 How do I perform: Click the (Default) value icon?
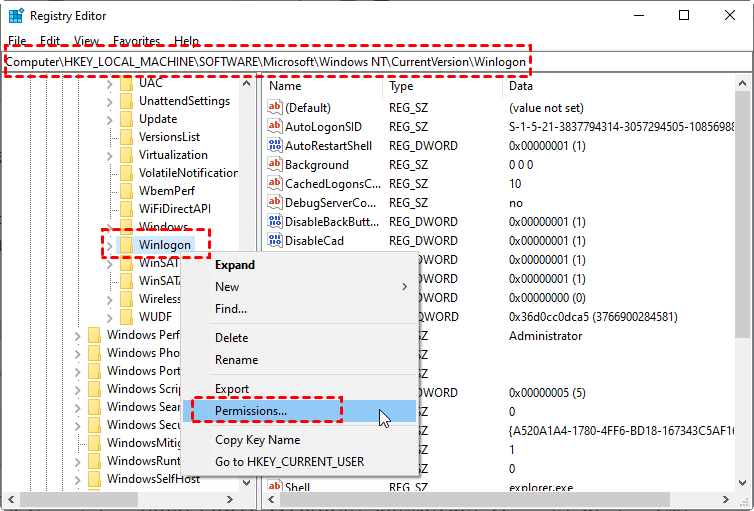pyautogui.click(x=276, y=108)
